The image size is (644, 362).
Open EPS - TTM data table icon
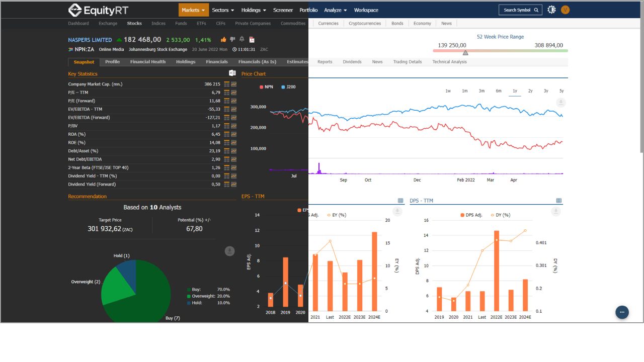tap(400, 201)
